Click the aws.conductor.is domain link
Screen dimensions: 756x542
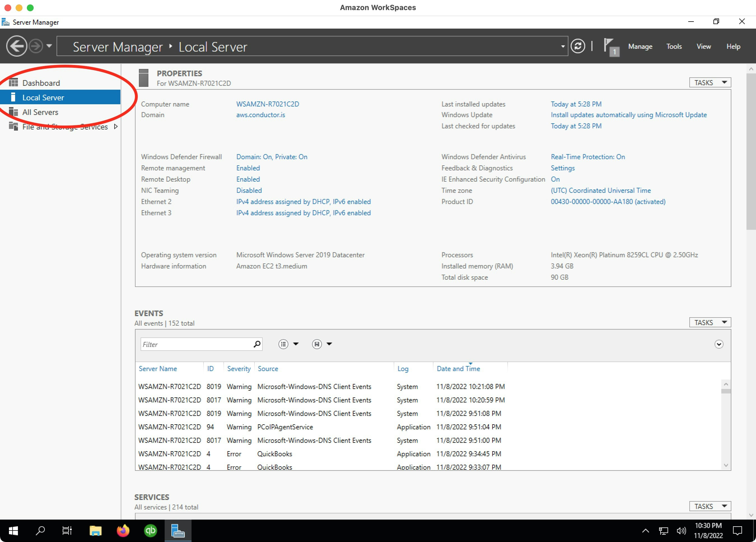point(260,115)
